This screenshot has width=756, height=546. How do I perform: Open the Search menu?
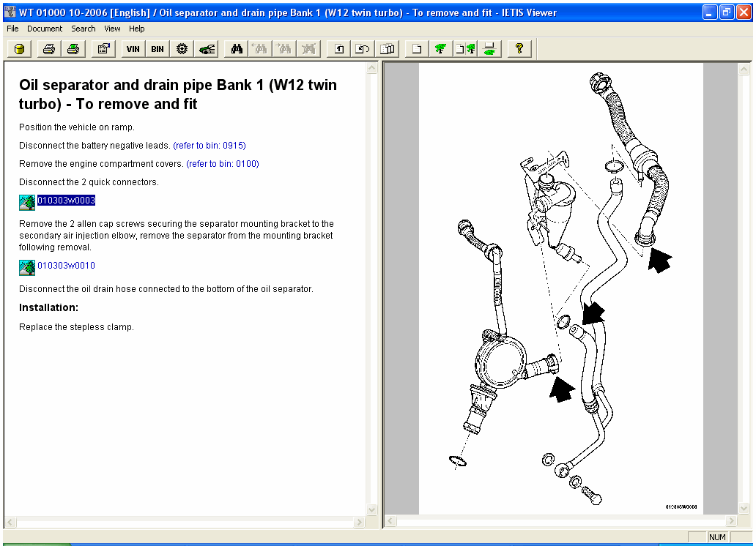pyautogui.click(x=83, y=29)
